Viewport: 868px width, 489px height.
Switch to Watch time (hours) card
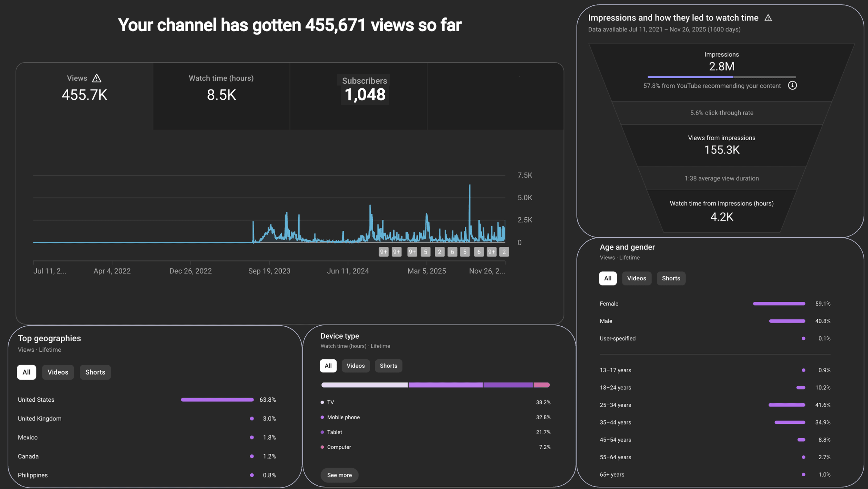[x=221, y=96]
